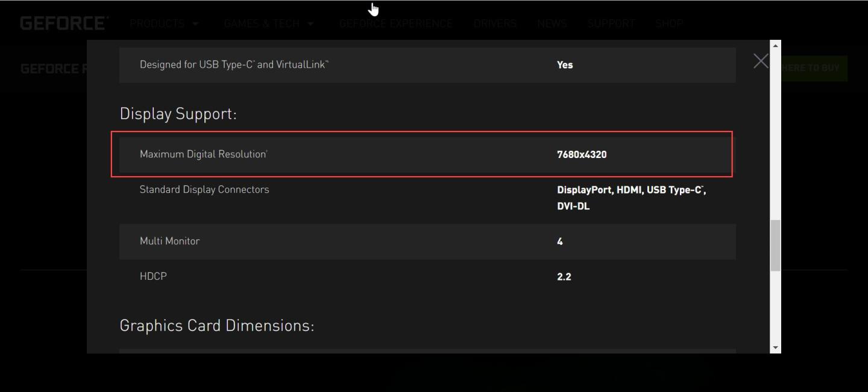Click the scrollbar down arrow in popup
The image size is (868, 392).
[775, 348]
